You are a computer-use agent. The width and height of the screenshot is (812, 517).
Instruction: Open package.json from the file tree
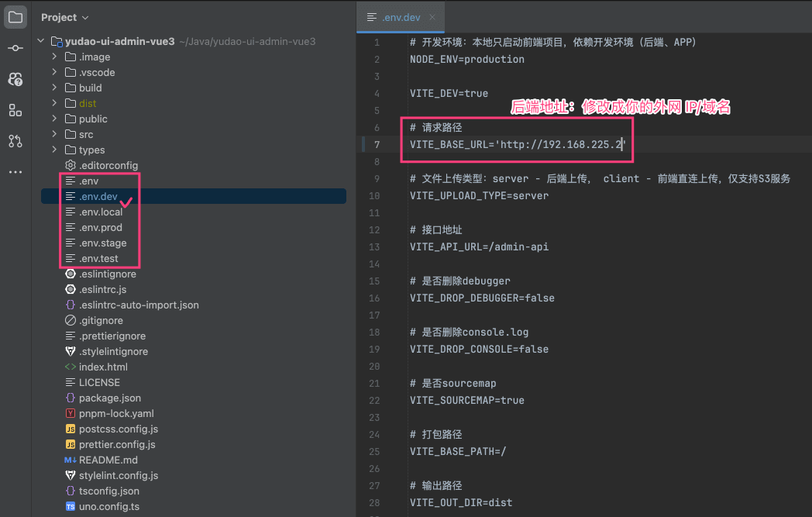pyautogui.click(x=109, y=398)
